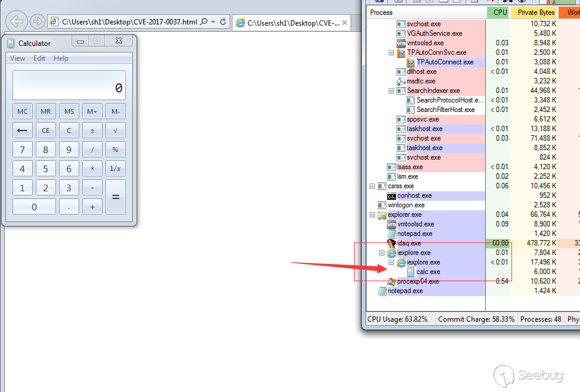Viewport: 580px width, 392px height.
Task: Go forward in Internet Explorer
Action: coord(37,21)
